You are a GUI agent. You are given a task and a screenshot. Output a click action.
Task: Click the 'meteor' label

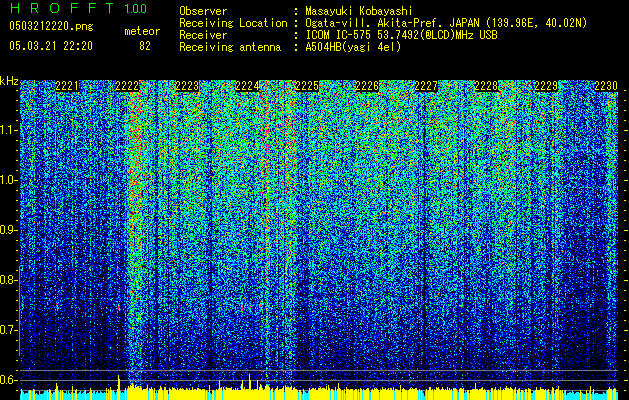142,31
